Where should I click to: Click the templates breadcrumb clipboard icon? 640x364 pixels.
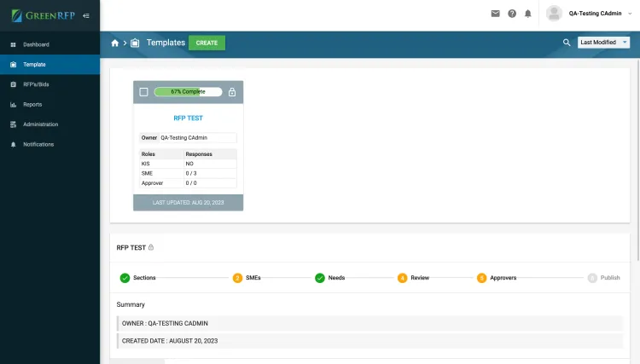click(x=135, y=43)
